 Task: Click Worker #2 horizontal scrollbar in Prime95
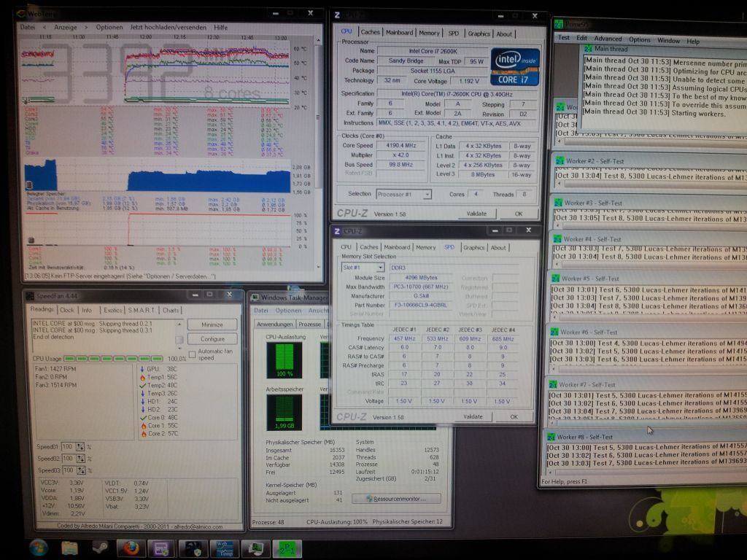click(x=650, y=184)
